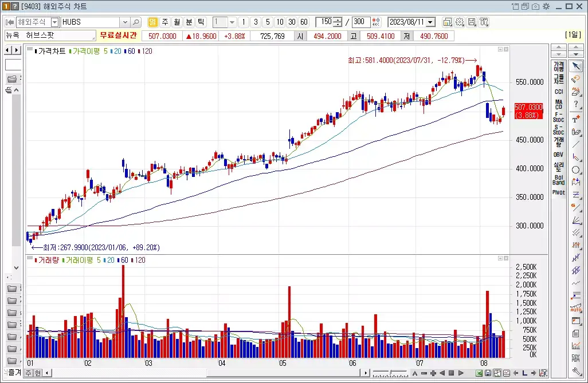Select the straight trend line tool
Viewport: 588px width, 383px height.
(576, 145)
